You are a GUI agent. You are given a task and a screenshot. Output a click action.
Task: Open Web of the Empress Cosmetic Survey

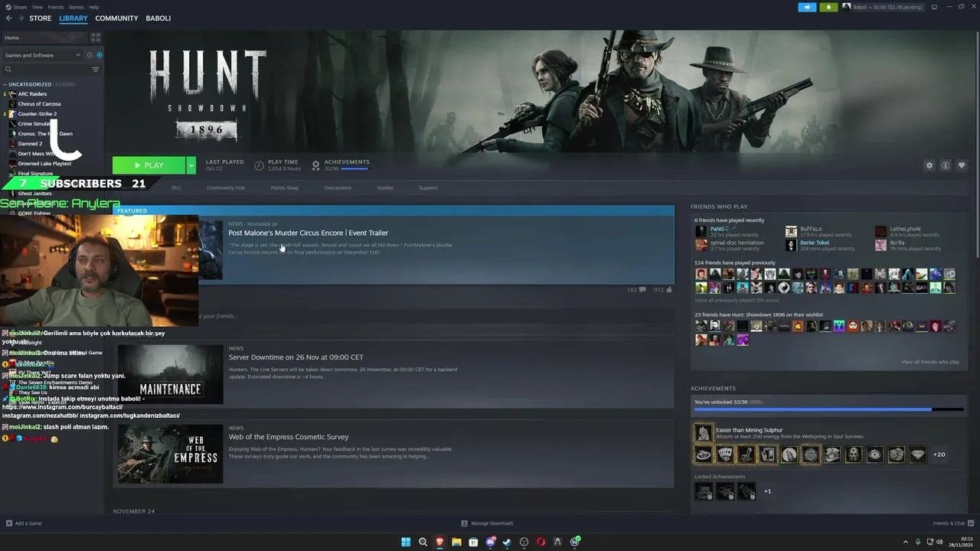288,437
